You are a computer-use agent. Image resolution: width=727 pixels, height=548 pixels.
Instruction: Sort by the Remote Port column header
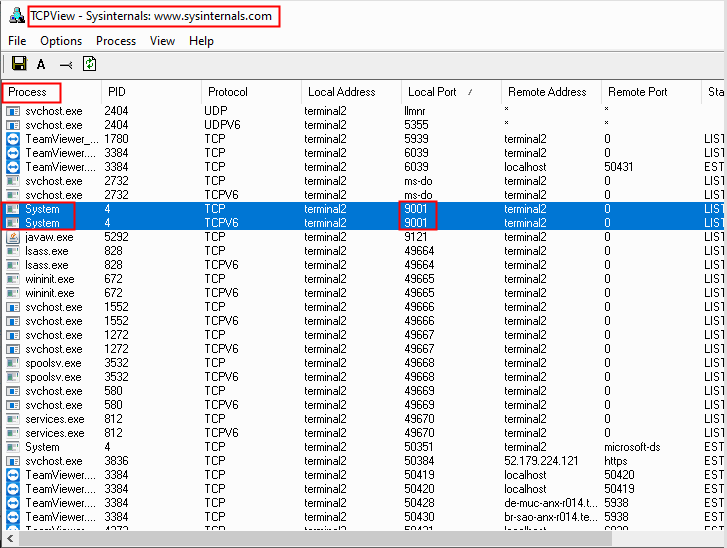(x=651, y=92)
